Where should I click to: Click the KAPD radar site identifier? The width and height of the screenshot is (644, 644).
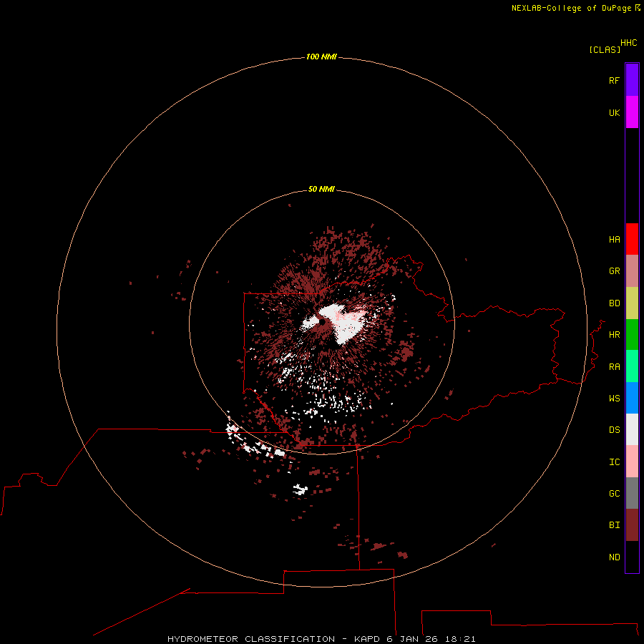[367, 639]
